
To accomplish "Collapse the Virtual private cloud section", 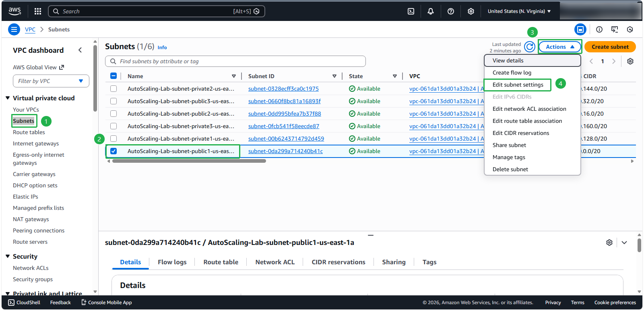I will [8, 98].
